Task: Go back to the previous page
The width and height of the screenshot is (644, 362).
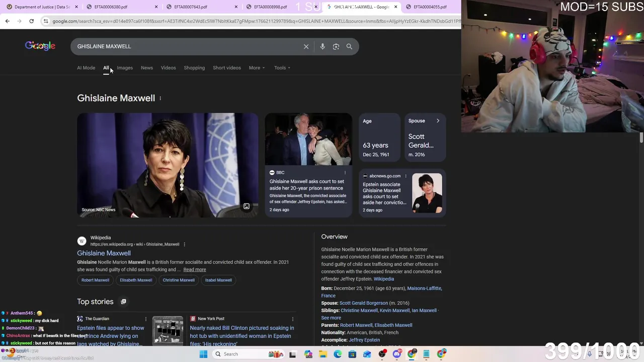Action: click(x=7, y=21)
